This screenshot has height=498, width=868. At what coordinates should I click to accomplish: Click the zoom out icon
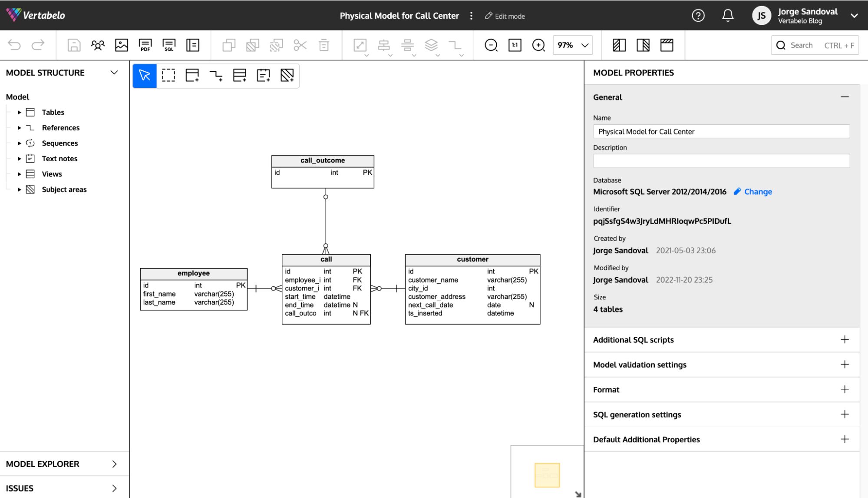tap(491, 45)
